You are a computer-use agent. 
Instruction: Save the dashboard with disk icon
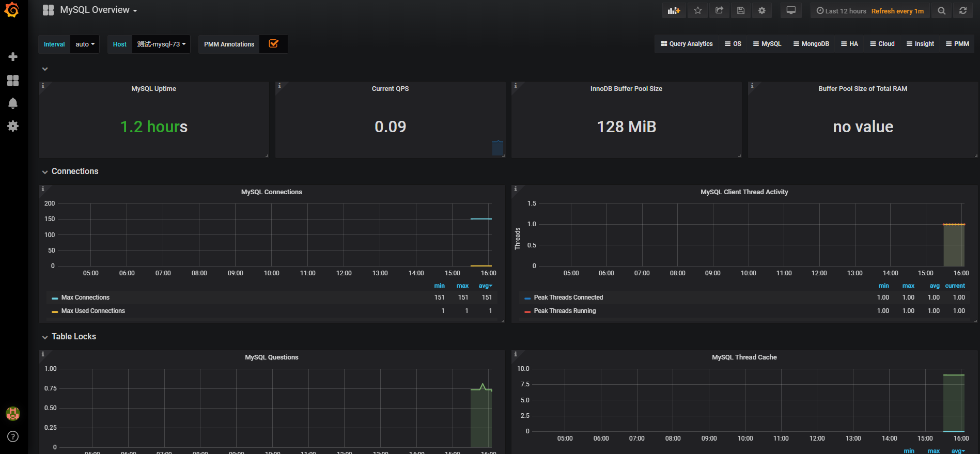[x=741, y=10]
